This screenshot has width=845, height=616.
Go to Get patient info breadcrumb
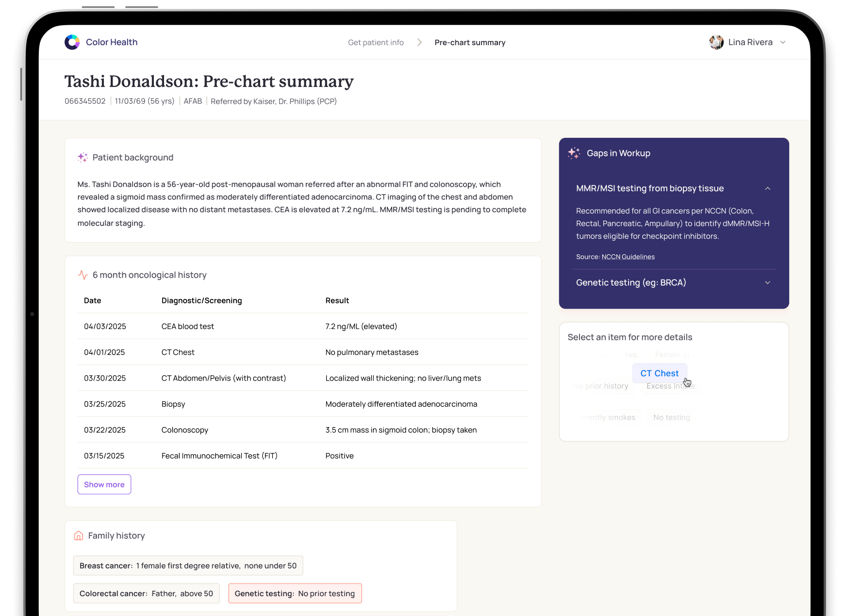click(376, 42)
